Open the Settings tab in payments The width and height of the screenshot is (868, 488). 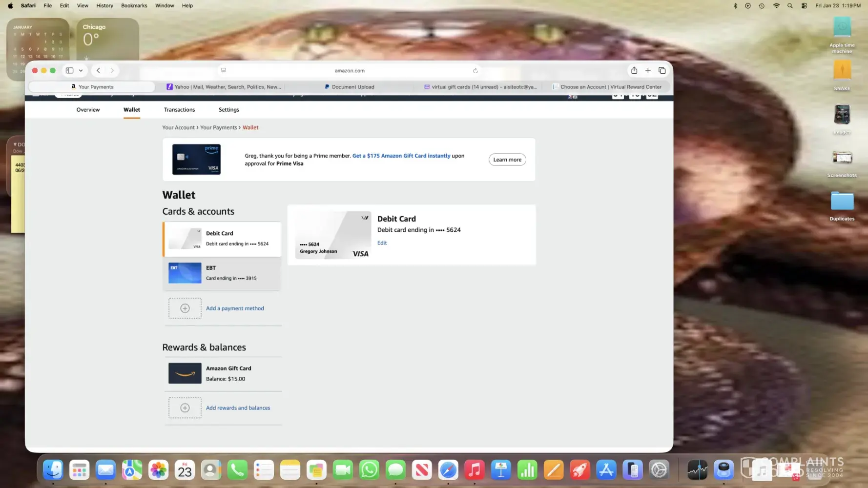[228, 110]
